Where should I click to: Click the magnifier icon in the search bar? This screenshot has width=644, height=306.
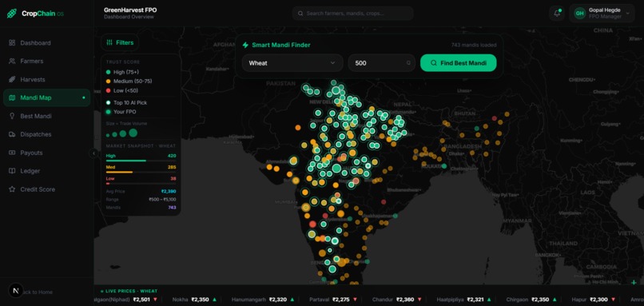(300, 14)
